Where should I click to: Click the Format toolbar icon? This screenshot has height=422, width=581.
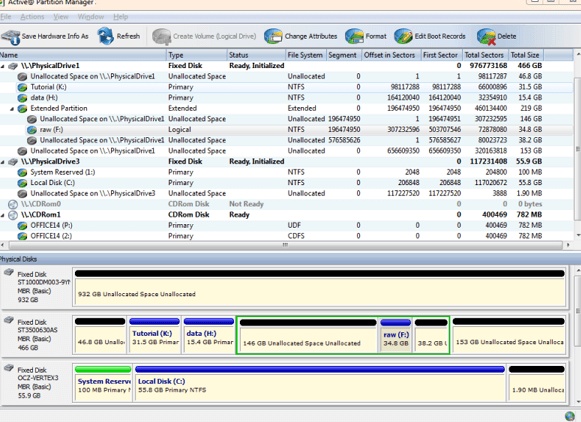point(354,36)
